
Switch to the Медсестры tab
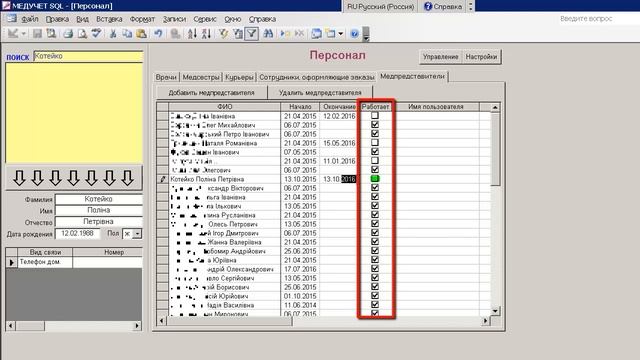[x=200, y=77]
